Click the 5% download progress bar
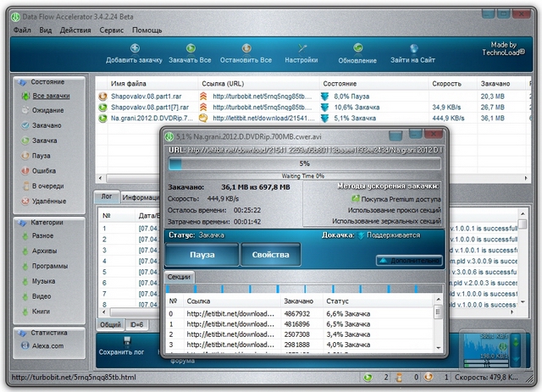This screenshot has height=392, width=542. (x=305, y=163)
